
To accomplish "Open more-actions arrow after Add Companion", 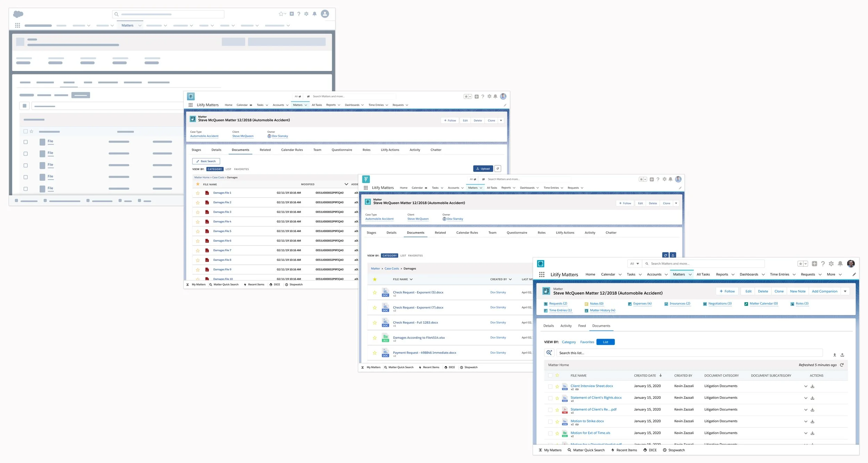I will tap(845, 291).
